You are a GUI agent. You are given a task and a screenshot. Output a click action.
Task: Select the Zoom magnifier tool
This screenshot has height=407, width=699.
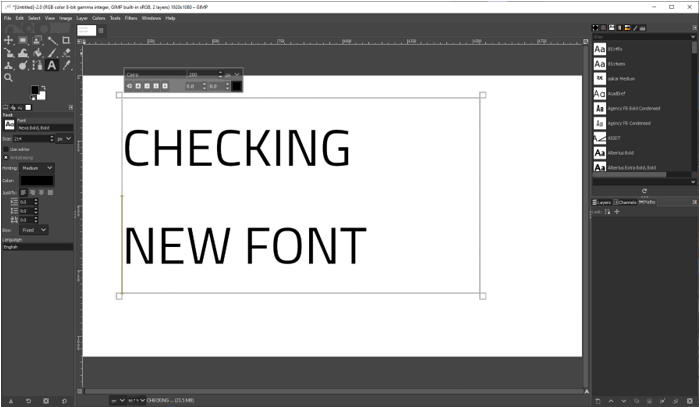click(x=8, y=78)
